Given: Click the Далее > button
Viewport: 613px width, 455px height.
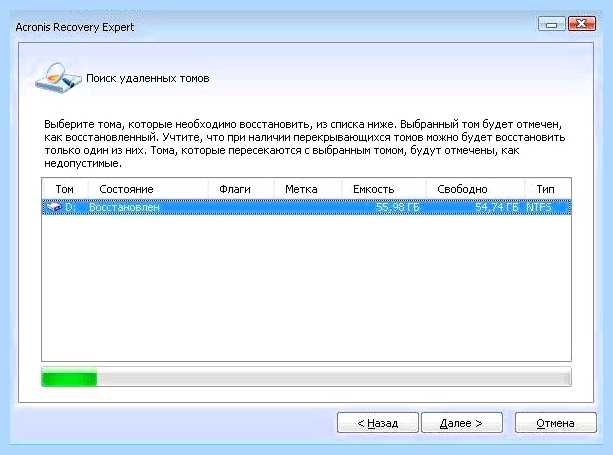Looking at the screenshot, I should pyautogui.click(x=461, y=423).
